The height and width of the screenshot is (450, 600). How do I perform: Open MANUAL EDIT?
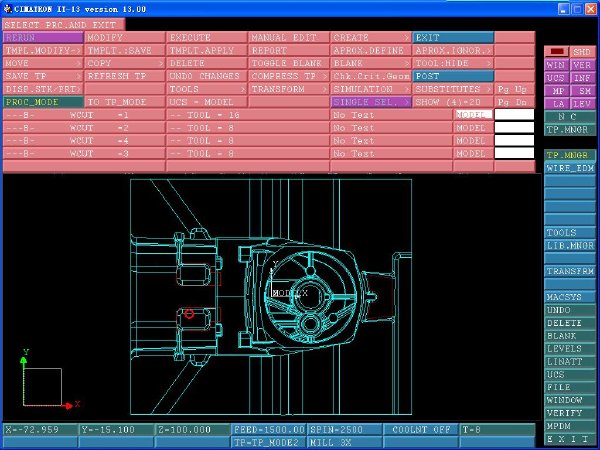pos(289,38)
